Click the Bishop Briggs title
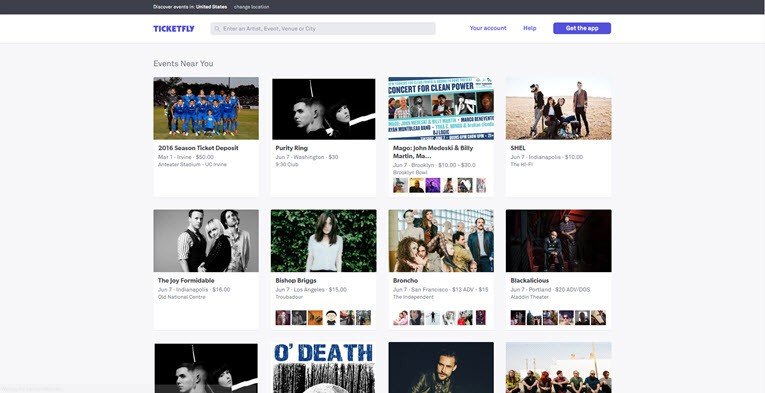The height and width of the screenshot is (393, 765). point(296,280)
